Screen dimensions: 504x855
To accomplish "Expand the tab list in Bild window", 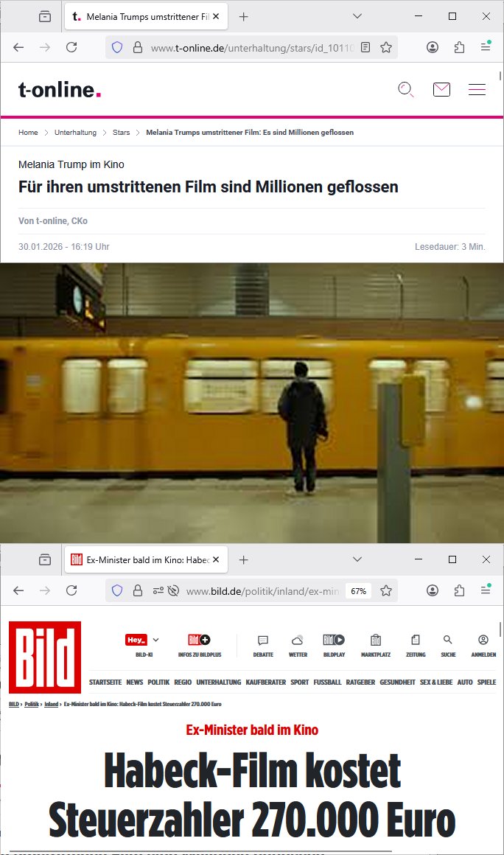I will pos(357,559).
